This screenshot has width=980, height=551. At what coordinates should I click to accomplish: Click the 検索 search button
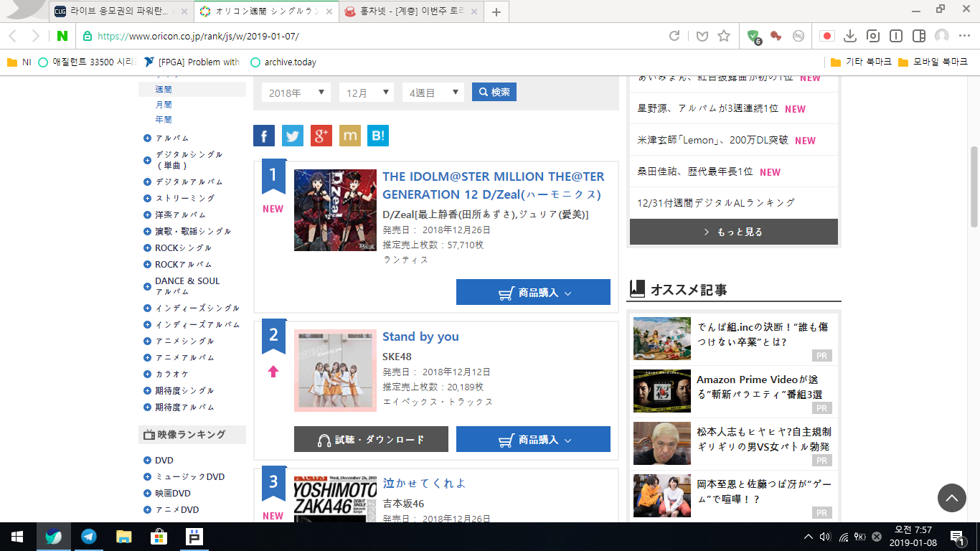pos(494,92)
